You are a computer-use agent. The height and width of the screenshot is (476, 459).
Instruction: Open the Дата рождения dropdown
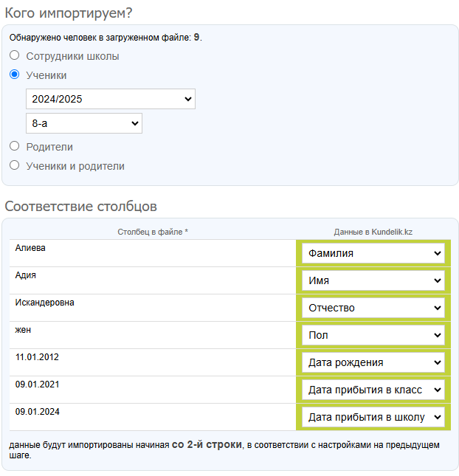[373, 362]
